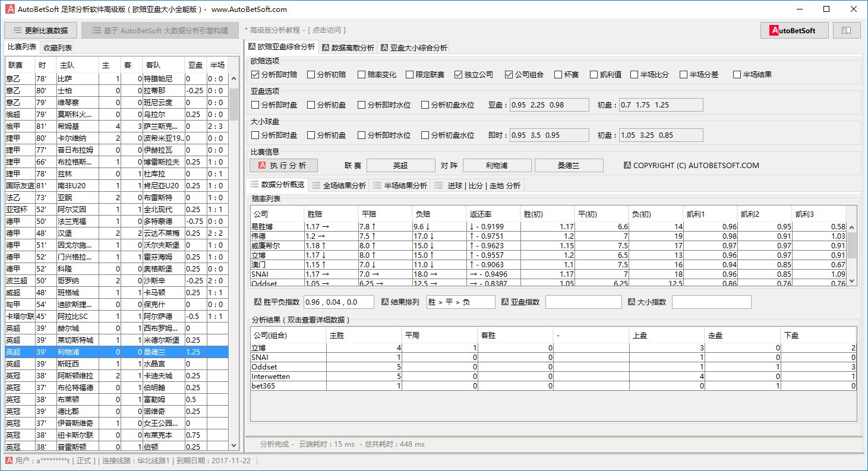
Task: Click the 初盘 field showing 1.05 3.25 0.85
Action: point(661,135)
